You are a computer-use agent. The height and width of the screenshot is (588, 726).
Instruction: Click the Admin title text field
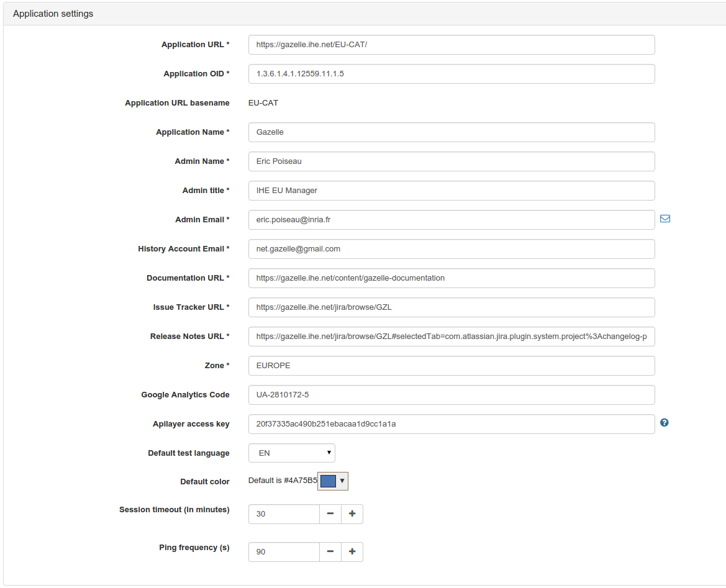451,191
